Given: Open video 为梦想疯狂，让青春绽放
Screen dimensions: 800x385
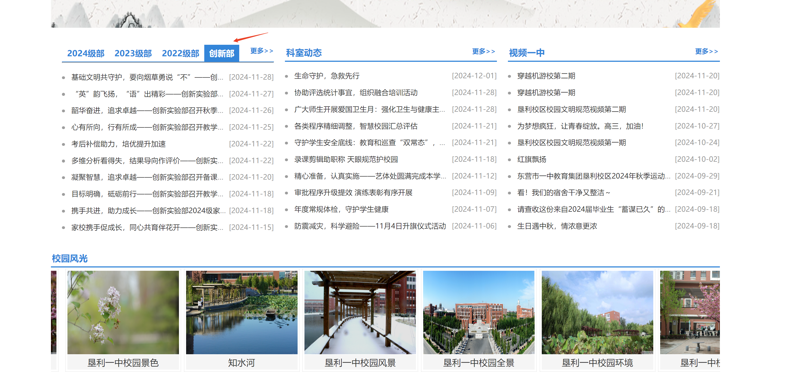Looking at the screenshot, I should pos(580,126).
